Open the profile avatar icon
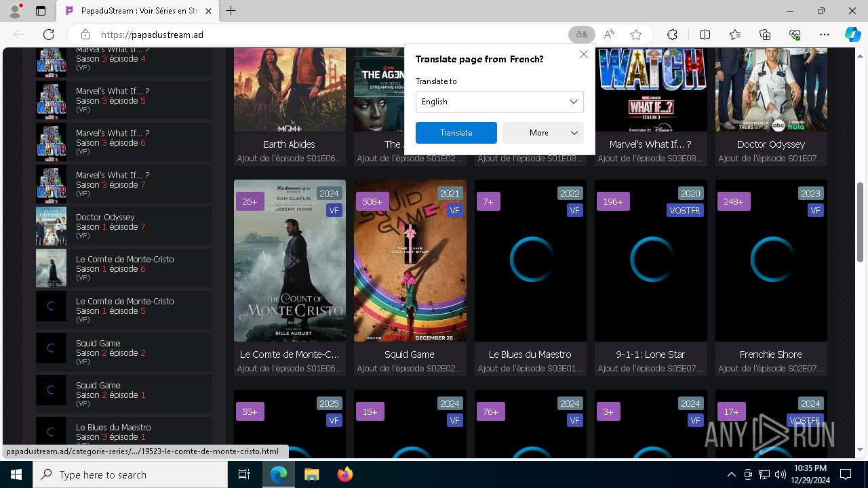Screen dimensions: 868x488 coord(15,11)
